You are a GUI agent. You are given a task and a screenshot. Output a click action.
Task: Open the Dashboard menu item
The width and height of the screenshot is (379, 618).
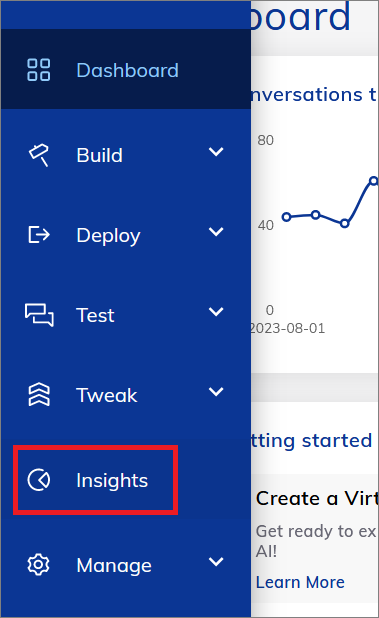(126, 69)
